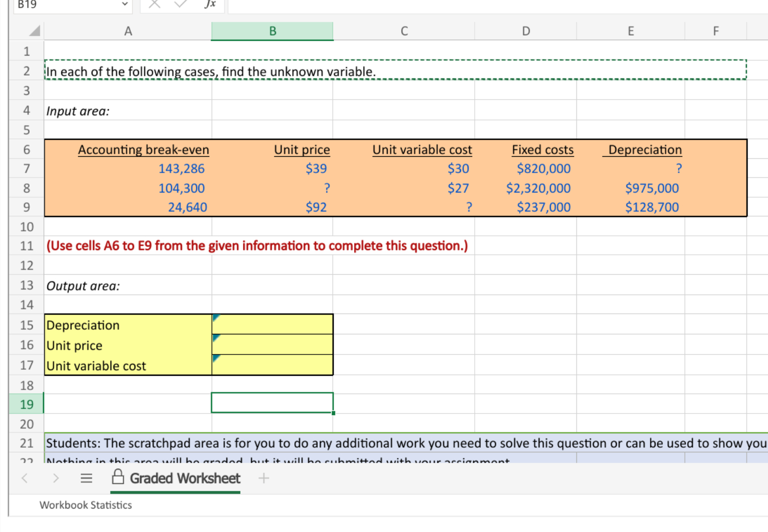Click the 'Output area:' cell
The image size is (768, 532).
[128, 285]
